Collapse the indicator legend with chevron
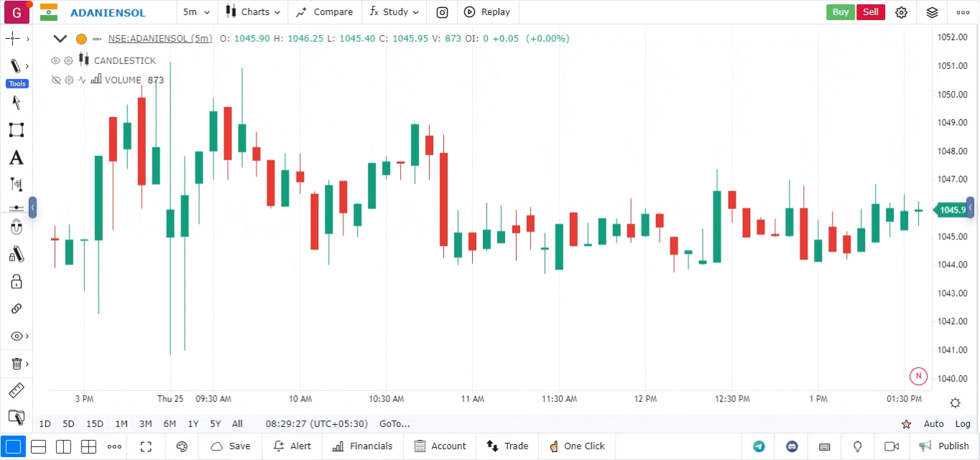 tap(60, 39)
